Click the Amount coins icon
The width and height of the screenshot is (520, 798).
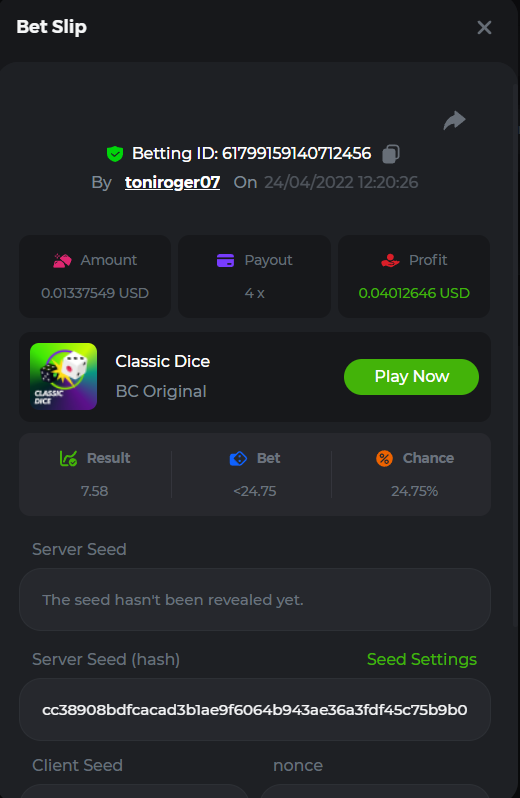click(x=63, y=261)
